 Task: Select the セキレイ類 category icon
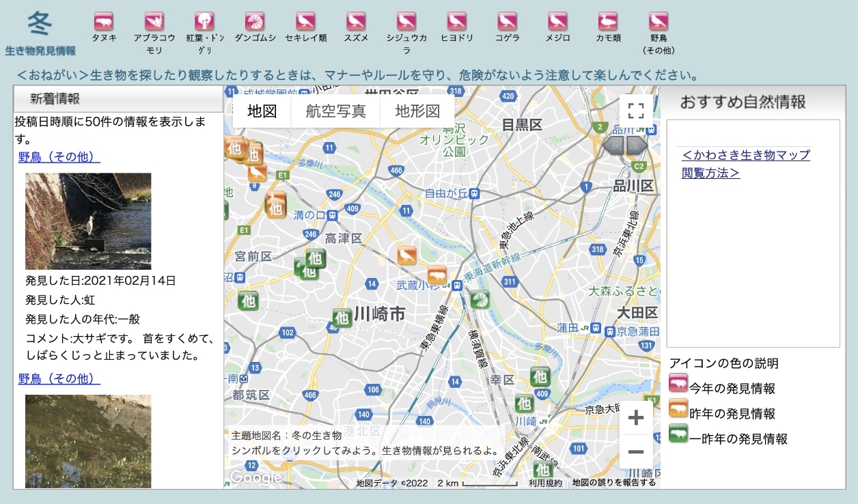(x=305, y=21)
